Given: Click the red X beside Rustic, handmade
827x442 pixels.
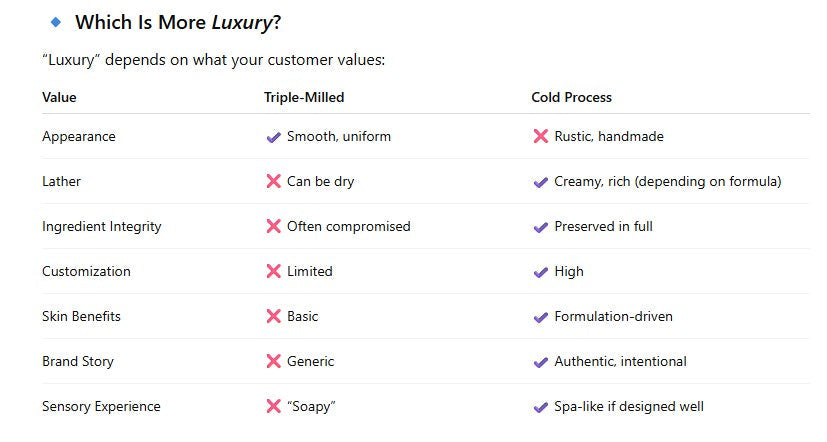Looking at the screenshot, I should coord(541,137).
